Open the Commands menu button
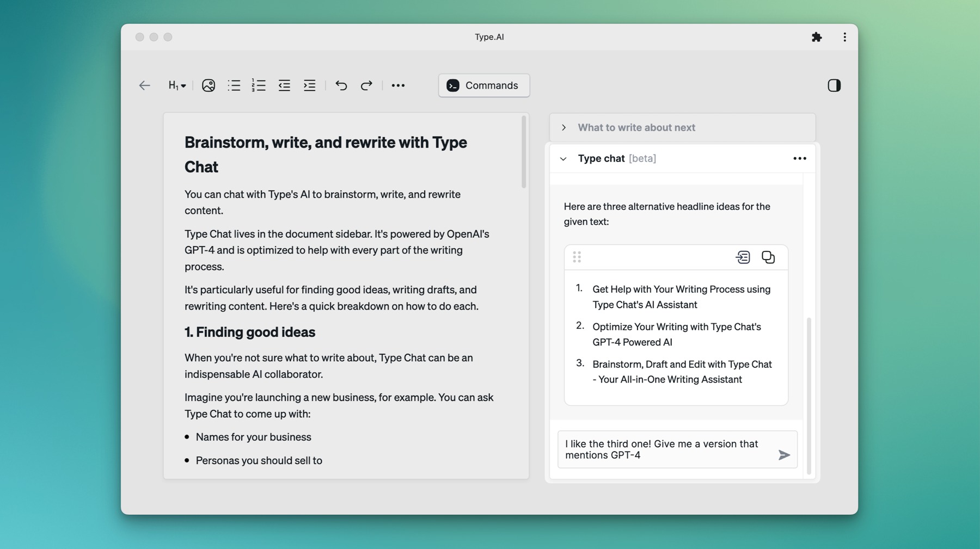 tap(484, 85)
